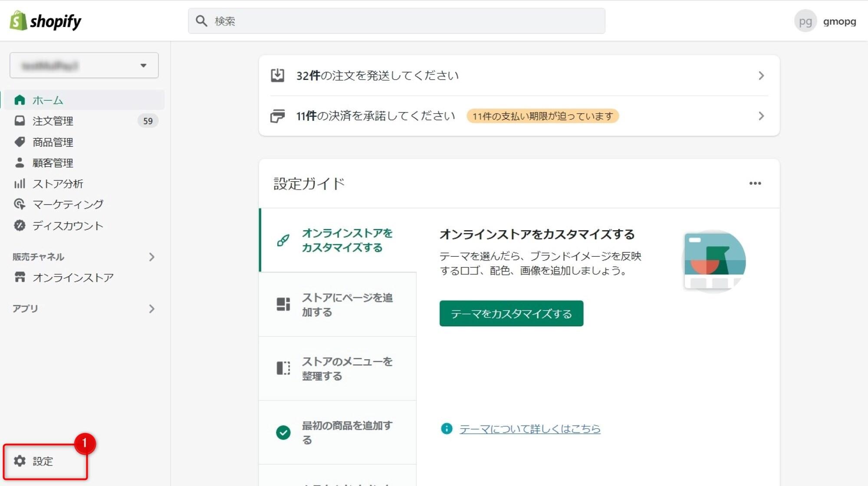The height and width of the screenshot is (486, 868).
Task: Open ストア分析 analytics icon
Action: tap(20, 184)
